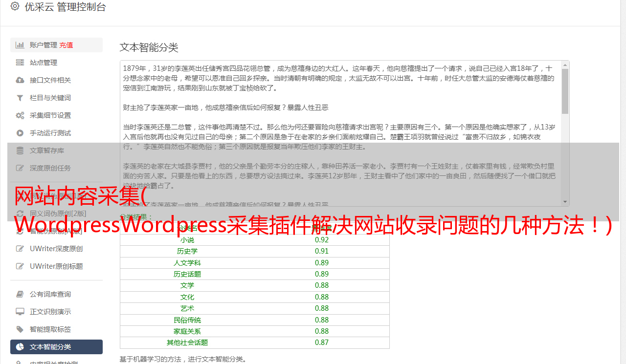Image resolution: width=626 pixels, height=364 pixels.
Task: Select the 历史学 category cell
Action: point(187,251)
